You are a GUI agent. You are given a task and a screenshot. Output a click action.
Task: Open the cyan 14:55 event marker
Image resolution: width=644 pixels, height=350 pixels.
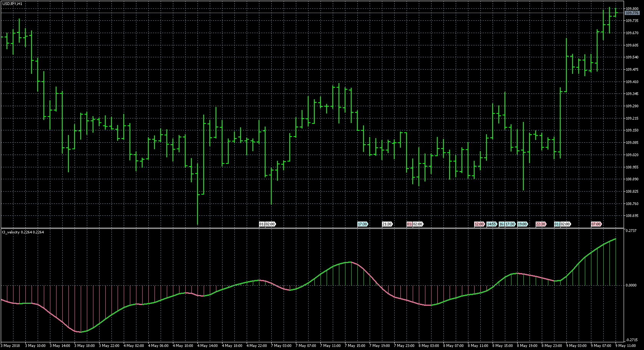(x=491, y=224)
